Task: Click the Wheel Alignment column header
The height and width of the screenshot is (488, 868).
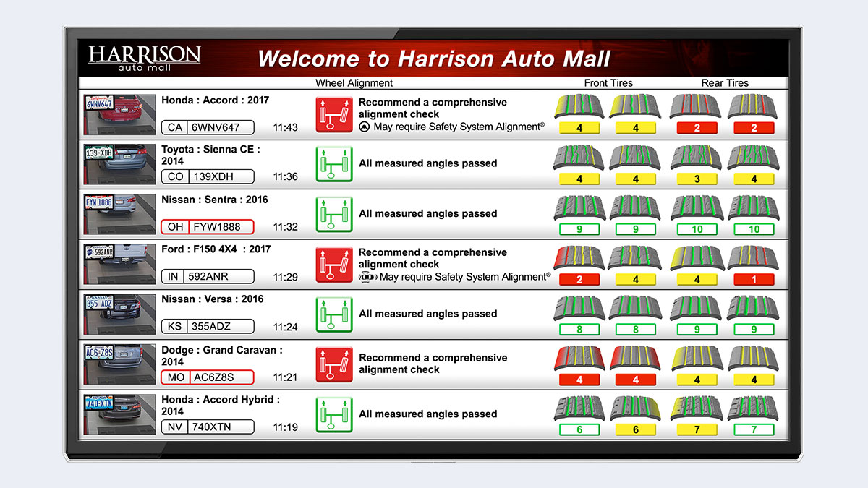Action: pos(354,83)
